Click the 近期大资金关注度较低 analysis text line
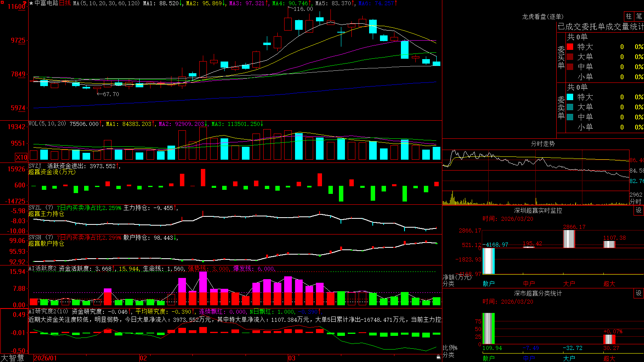The width and height of the screenshot is (644, 362). tap(235, 319)
